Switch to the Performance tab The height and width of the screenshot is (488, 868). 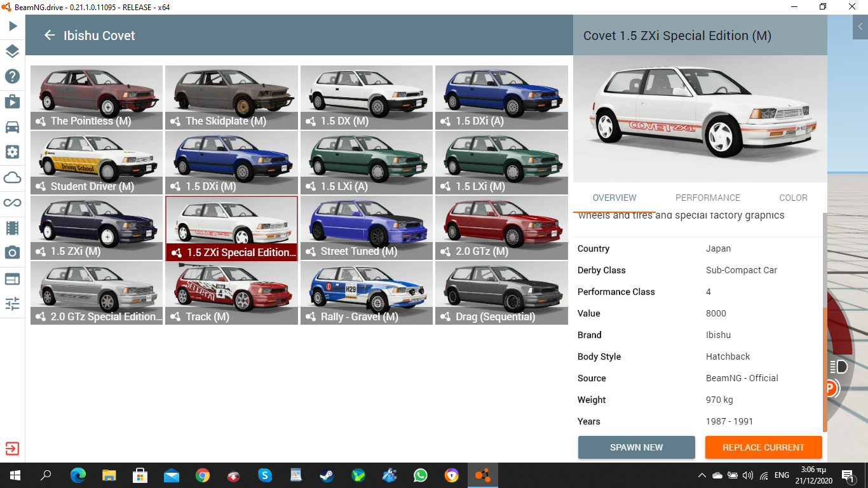[x=708, y=198]
